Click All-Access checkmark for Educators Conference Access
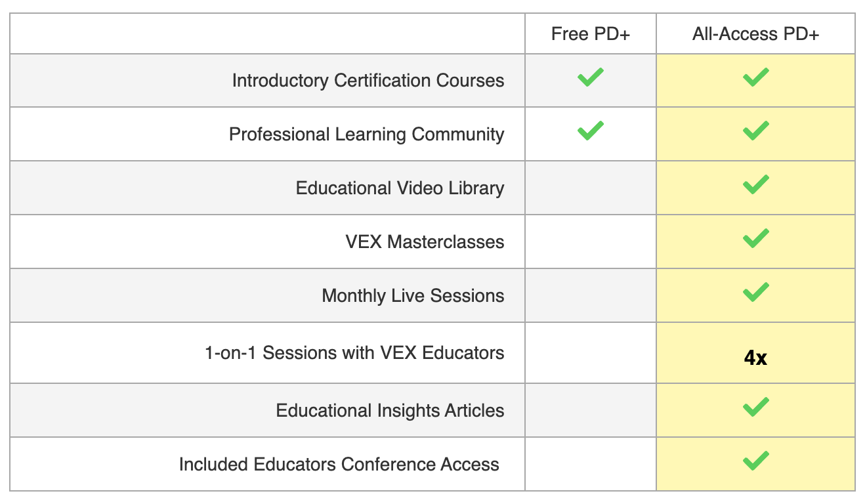Screen dimensions: 865x504 pos(755,461)
